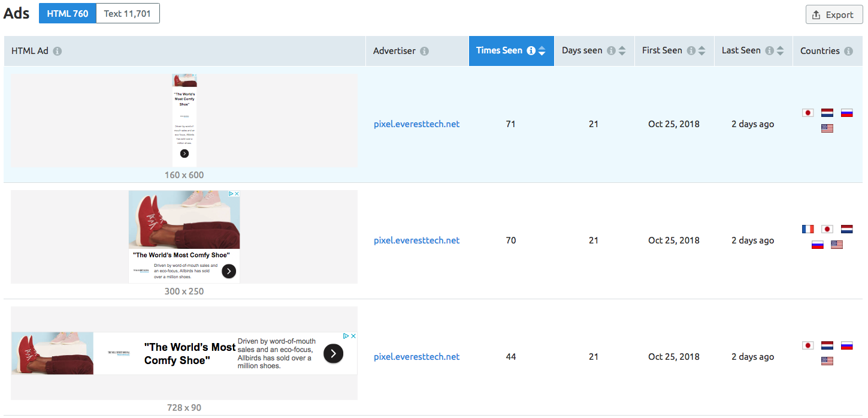The width and height of the screenshot is (868, 418).
Task: Click headline text in the 300 x 250 ad
Action: (182, 255)
